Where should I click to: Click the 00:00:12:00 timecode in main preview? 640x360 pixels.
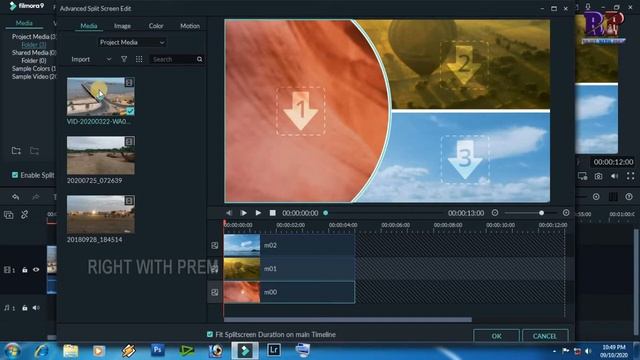(613, 162)
